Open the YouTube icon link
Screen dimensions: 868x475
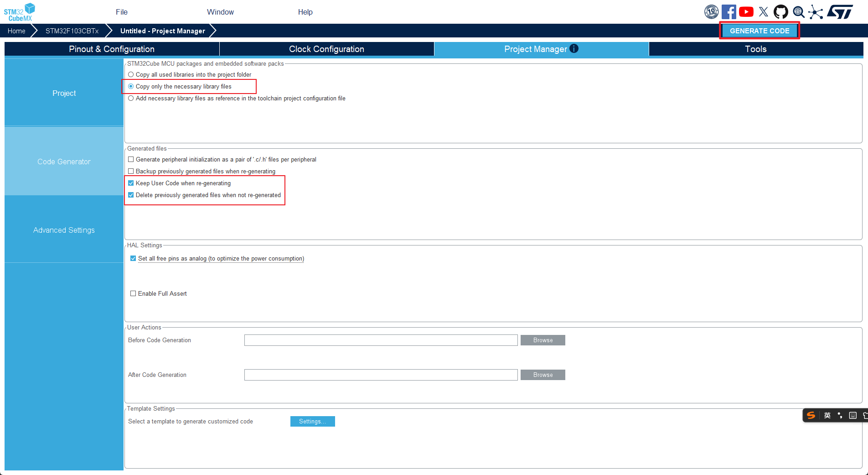tap(746, 12)
